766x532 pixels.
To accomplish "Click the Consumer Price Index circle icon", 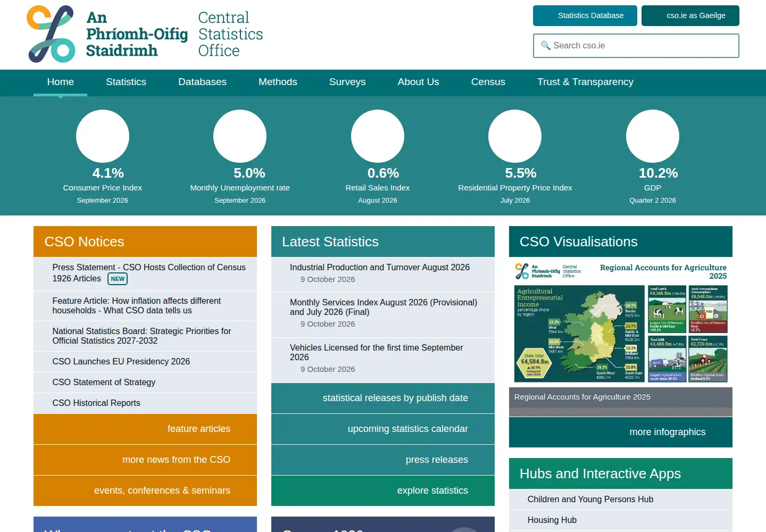I will 103,136.
